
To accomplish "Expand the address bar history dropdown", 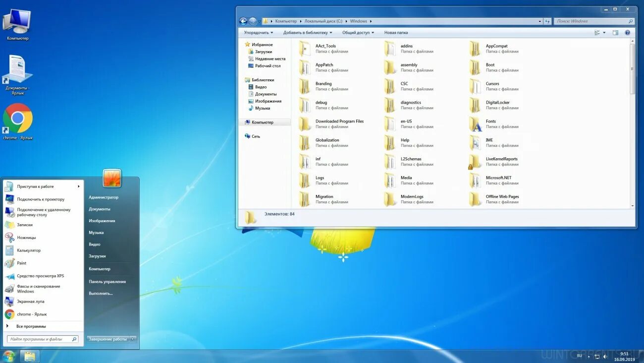I will pos(540,21).
